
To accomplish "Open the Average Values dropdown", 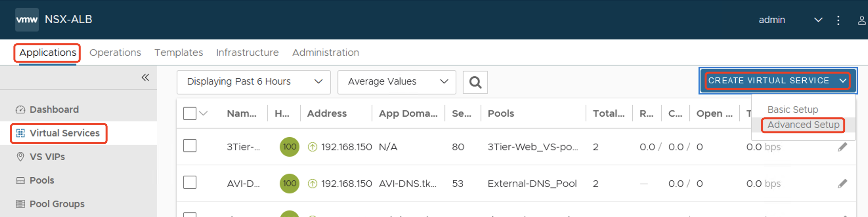I will coord(397,82).
